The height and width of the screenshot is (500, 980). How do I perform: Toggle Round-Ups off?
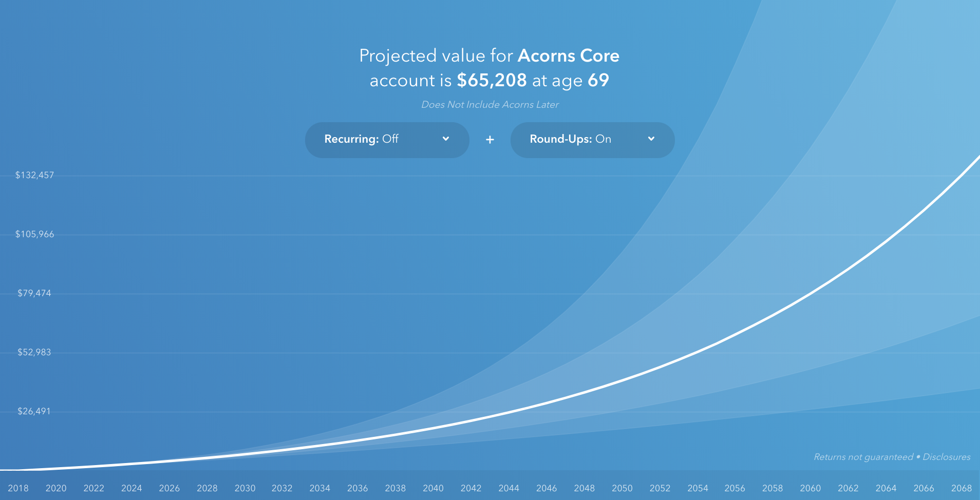coord(593,139)
